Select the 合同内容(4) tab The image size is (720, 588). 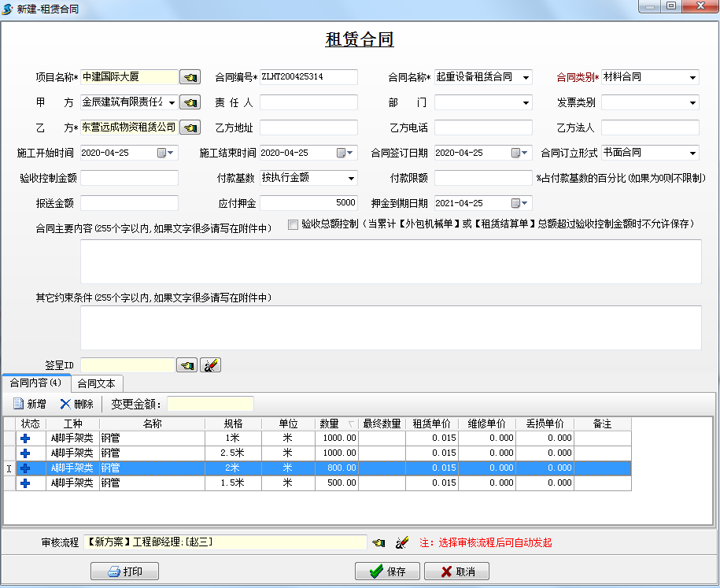click(35, 383)
